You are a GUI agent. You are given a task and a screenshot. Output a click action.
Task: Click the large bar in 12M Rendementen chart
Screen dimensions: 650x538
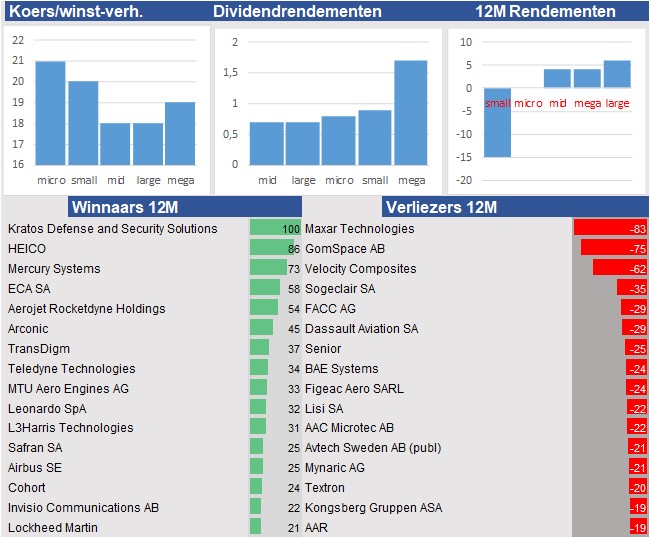click(617, 74)
